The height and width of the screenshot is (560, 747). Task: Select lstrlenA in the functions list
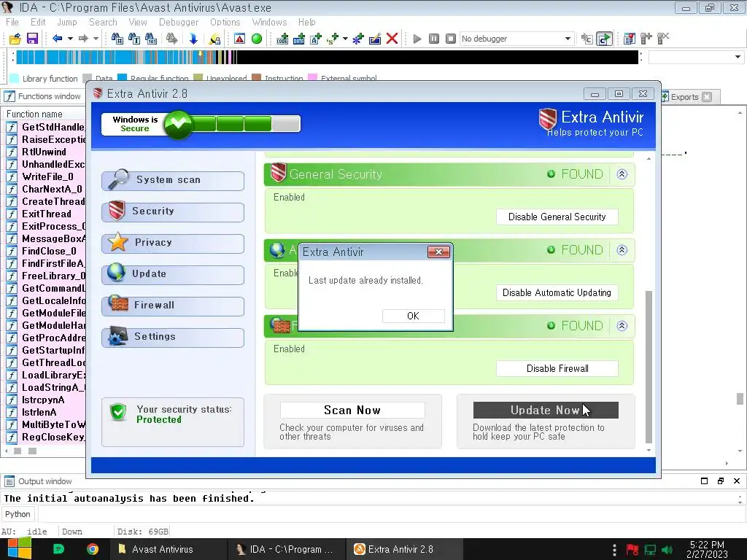[39, 413]
